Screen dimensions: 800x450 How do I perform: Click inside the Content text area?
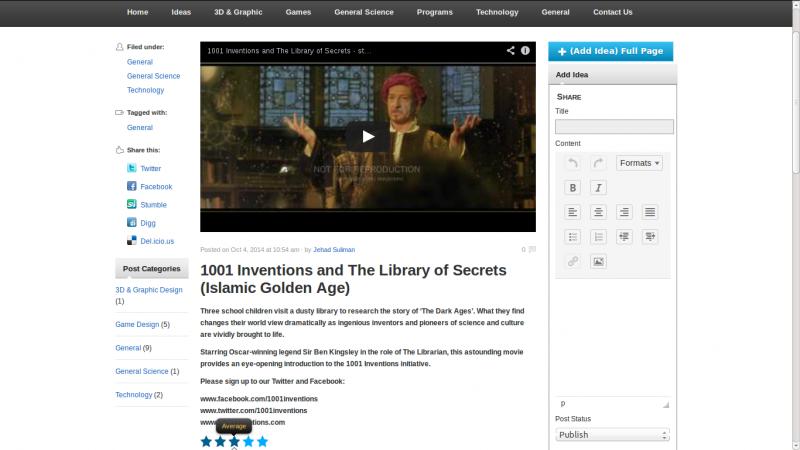[612, 337]
